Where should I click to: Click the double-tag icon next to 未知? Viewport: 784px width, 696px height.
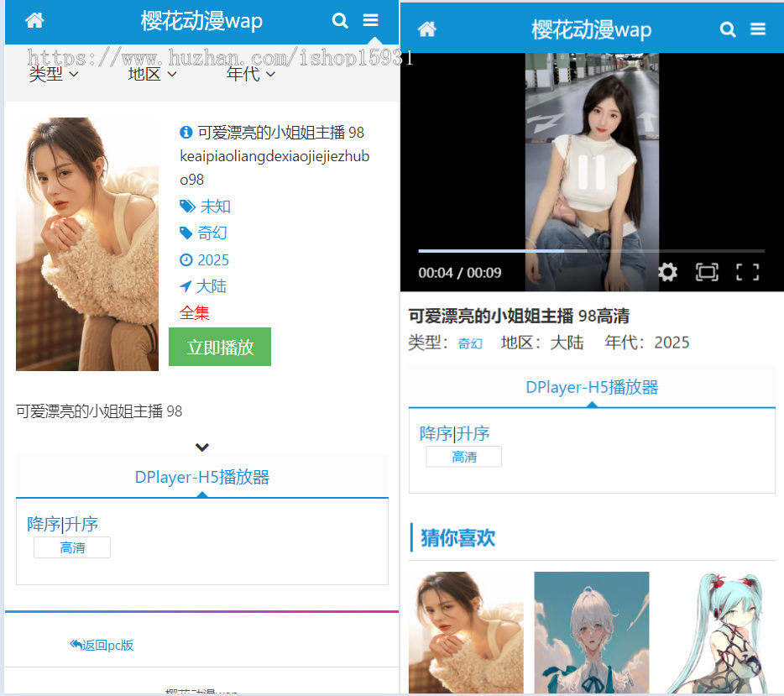tap(187, 206)
